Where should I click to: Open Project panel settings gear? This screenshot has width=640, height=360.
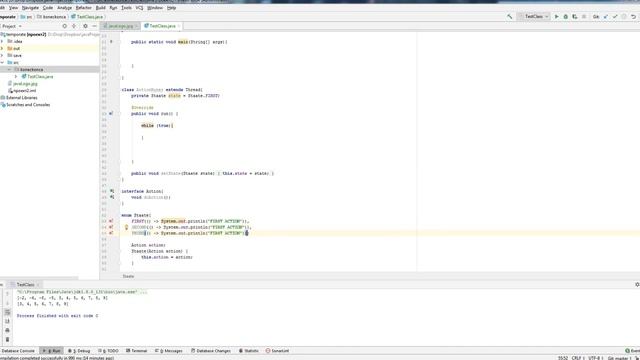(x=85, y=26)
